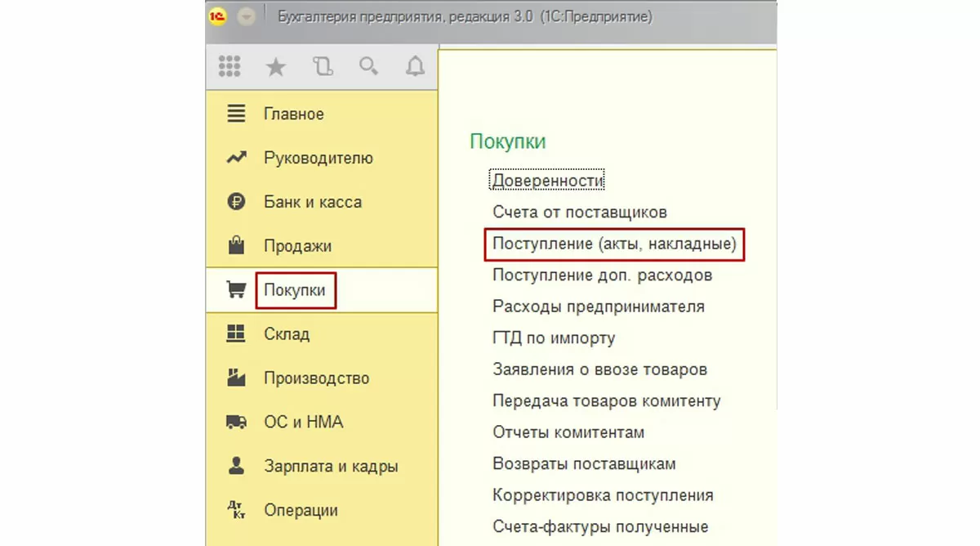The width and height of the screenshot is (980, 546).
Task: Open Поступление доп. расходов
Action: pyautogui.click(x=603, y=275)
